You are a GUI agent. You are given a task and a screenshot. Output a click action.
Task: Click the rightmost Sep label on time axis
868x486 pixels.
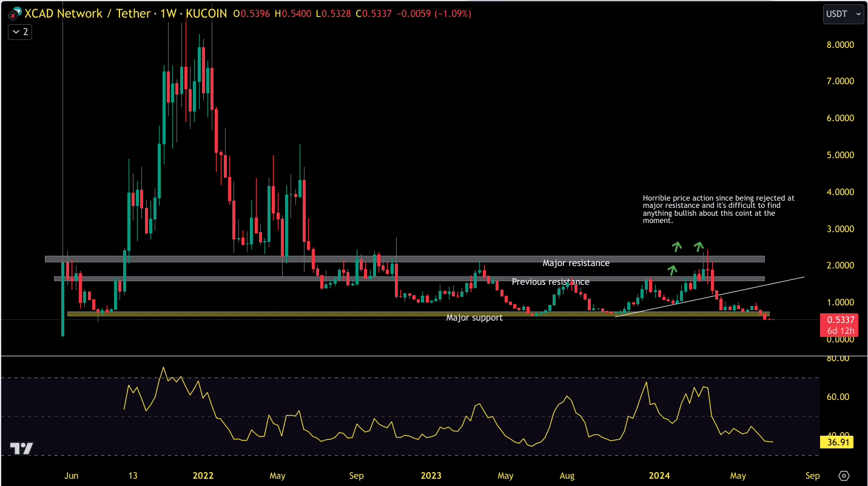tap(813, 476)
